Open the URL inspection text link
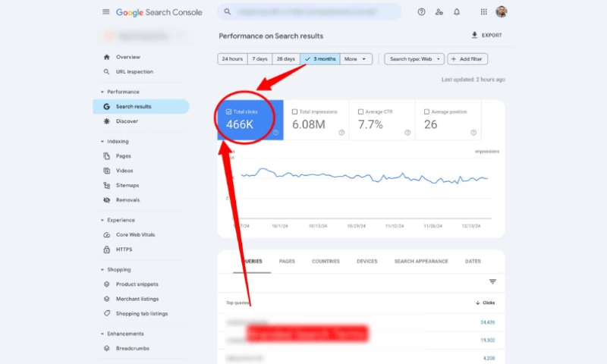Image resolution: width=607 pixels, height=364 pixels. pos(134,71)
